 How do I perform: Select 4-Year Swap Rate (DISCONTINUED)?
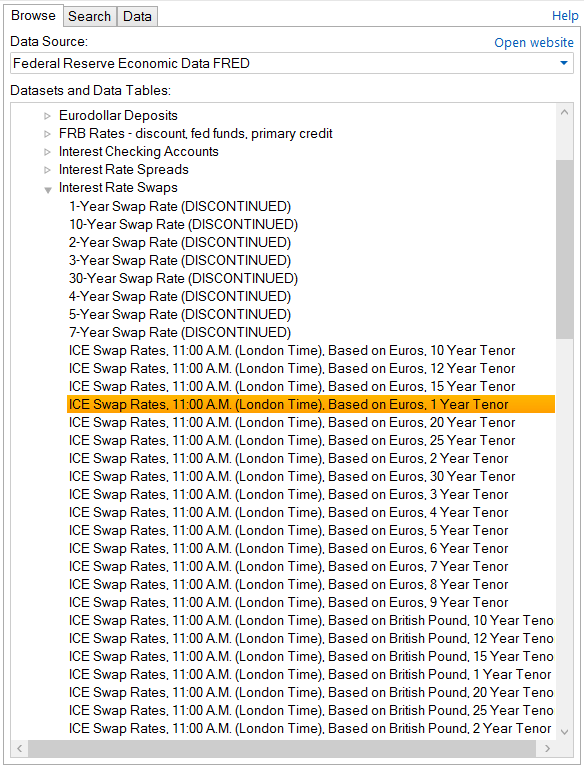point(180,296)
